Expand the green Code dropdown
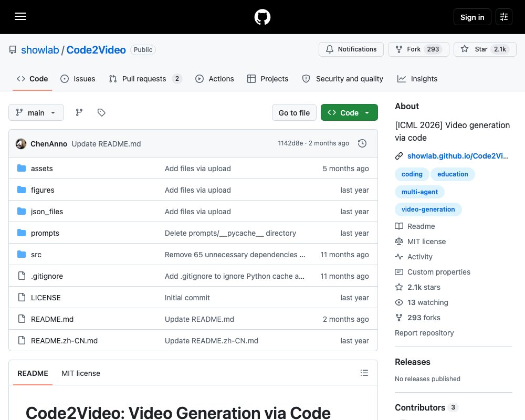Viewport: 525px width, 420px height. coord(349,112)
